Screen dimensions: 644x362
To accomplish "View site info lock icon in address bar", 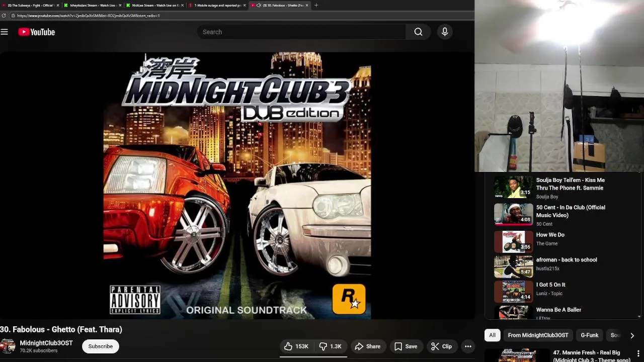I will click(x=13, y=16).
